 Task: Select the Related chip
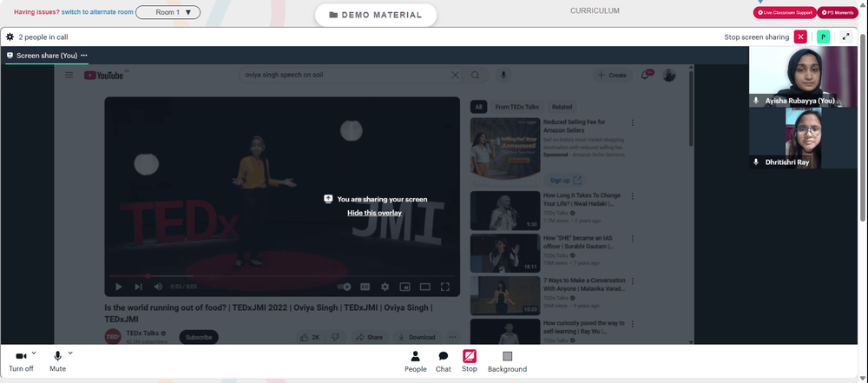[562, 107]
